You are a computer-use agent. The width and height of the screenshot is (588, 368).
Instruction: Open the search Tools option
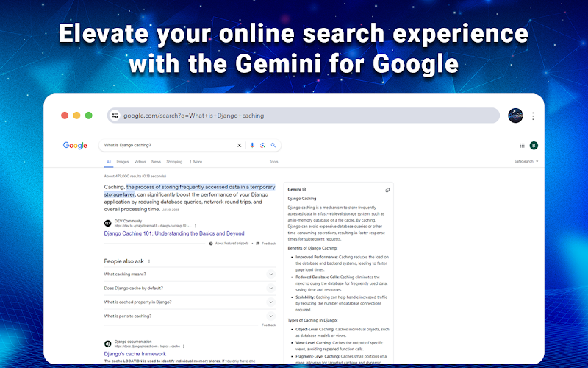[x=273, y=162]
